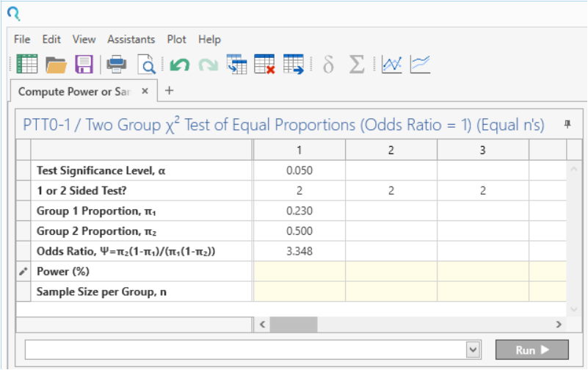The height and width of the screenshot is (370, 588).
Task: Open the Plot menu
Action: point(176,40)
